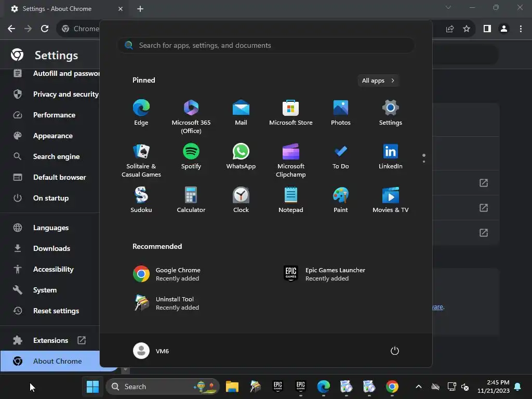This screenshot has width=532, height=399.
Task: Go to next page of pinned apps
Action: tap(424, 161)
